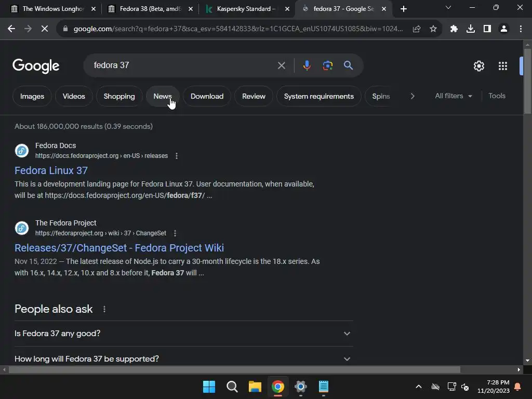532x399 pixels.
Task: Filter results by News
Action: [x=163, y=96]
